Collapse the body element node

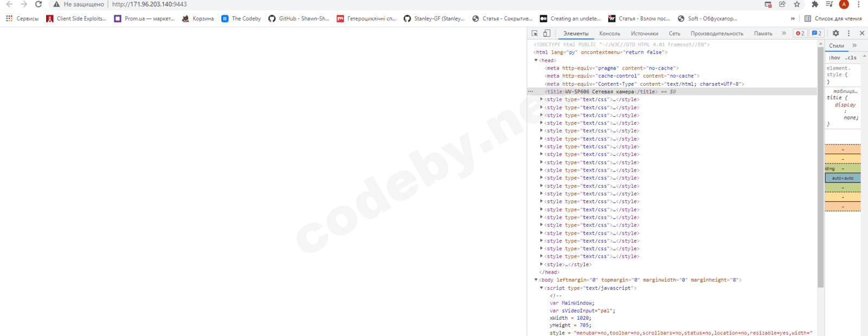[536, 280]
